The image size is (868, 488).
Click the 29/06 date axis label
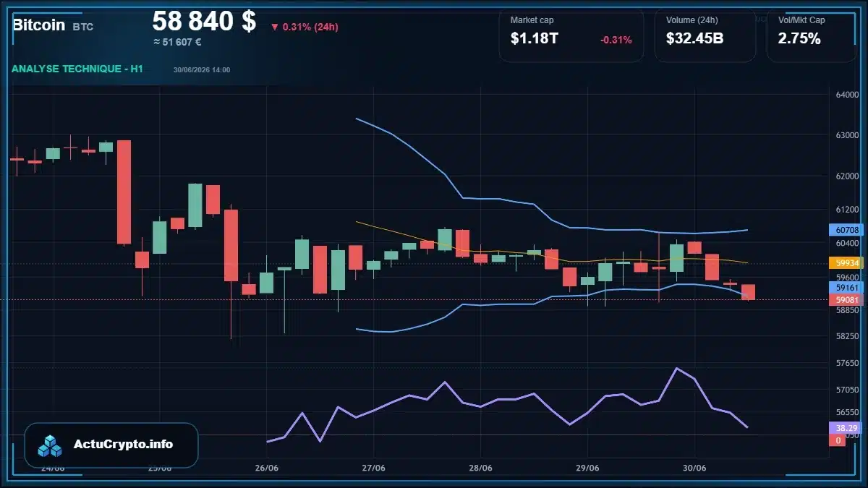587,468
